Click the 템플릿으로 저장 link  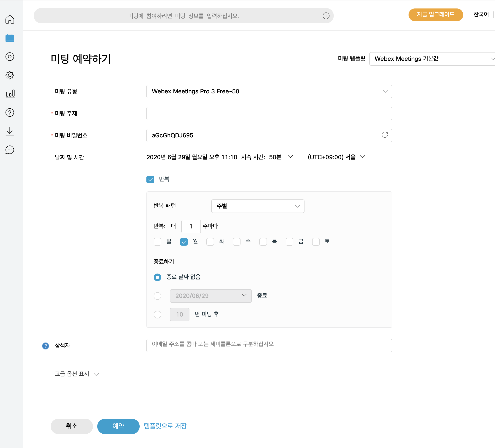pyautogui.click(x=165, y=426)
